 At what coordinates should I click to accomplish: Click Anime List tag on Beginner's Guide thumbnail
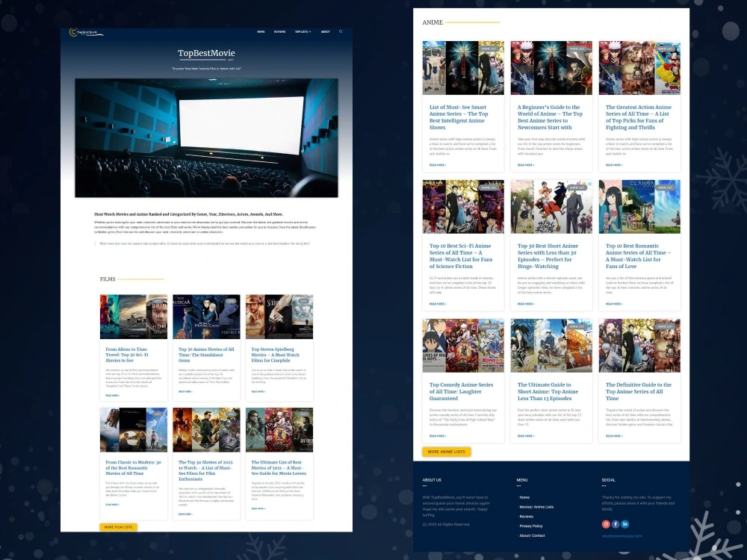coord(577,49)
